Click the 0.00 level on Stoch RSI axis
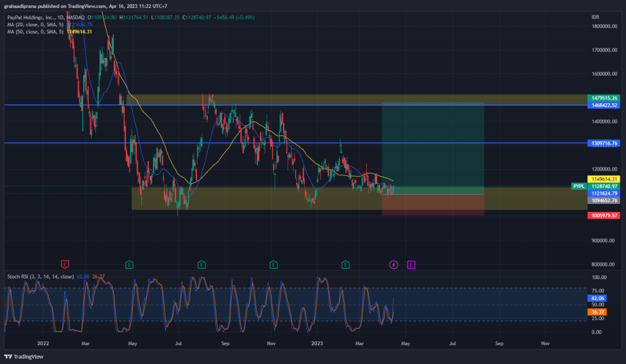This screenshot has height=364, width=626. (597, 332)
